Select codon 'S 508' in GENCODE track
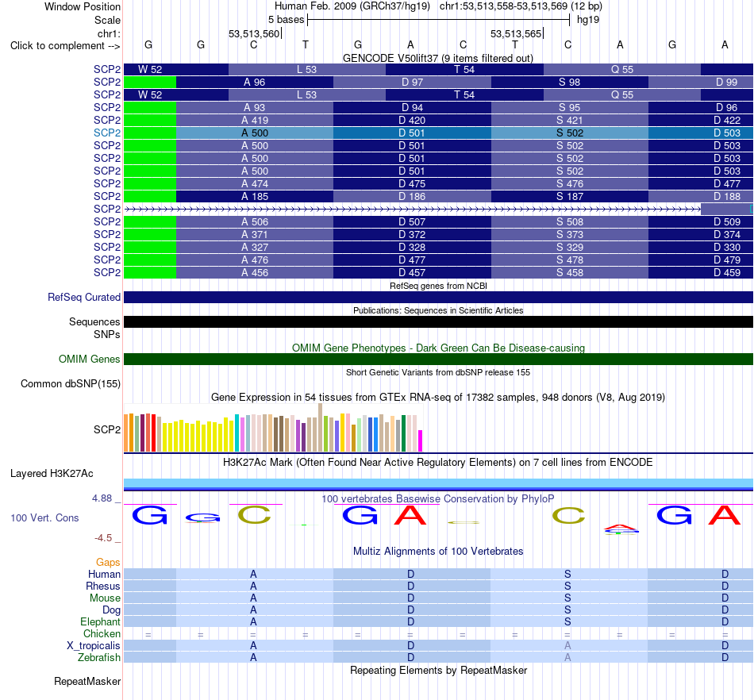 click(569, 221)
